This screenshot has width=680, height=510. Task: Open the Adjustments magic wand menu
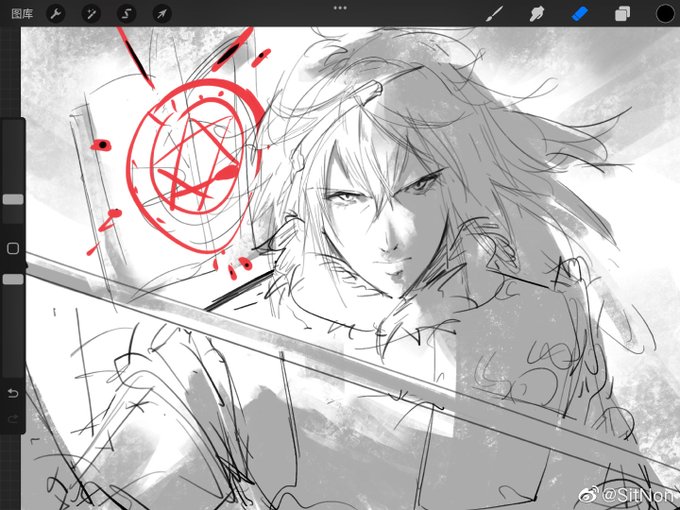91,14
